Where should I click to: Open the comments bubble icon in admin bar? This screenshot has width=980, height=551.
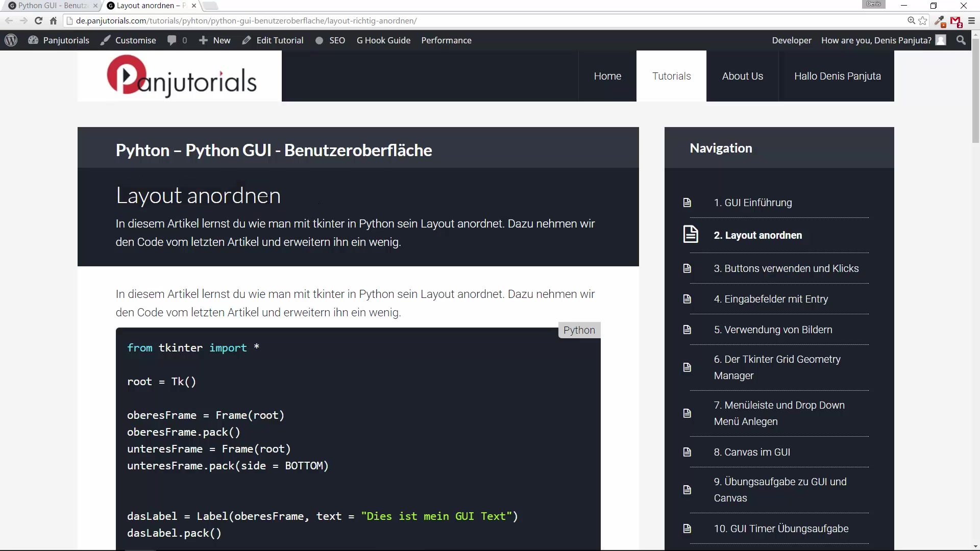point(172,40)
